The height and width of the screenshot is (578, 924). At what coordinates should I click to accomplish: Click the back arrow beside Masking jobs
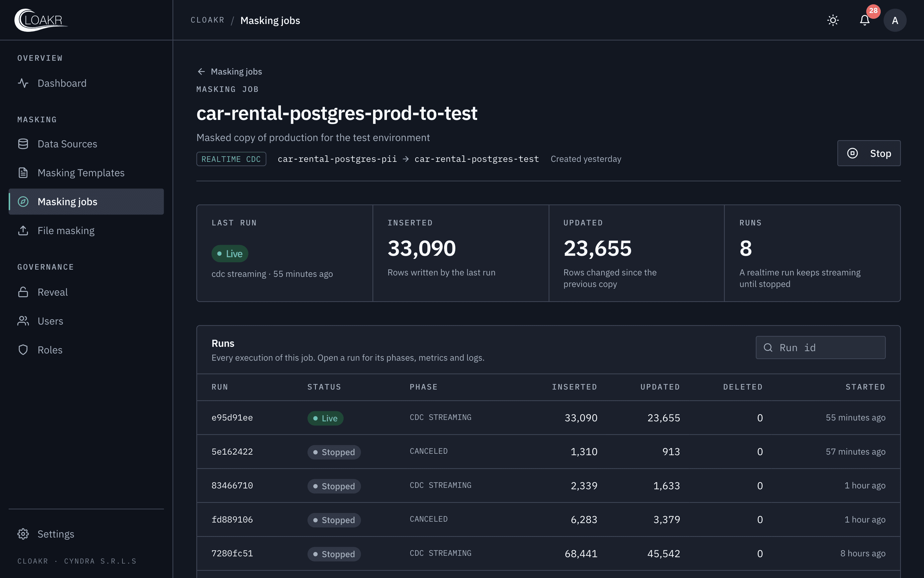coord(201,71)
